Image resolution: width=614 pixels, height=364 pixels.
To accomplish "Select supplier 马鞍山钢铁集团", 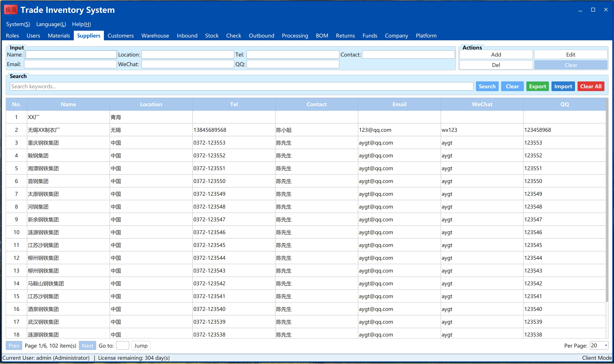I will (x=306, y=283).
